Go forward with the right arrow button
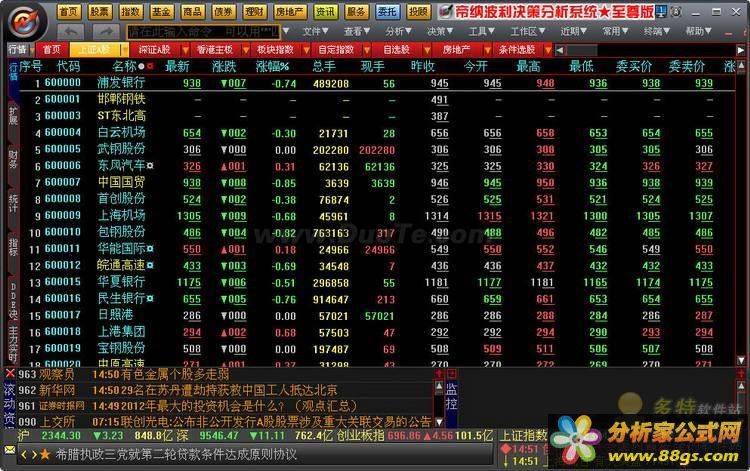The width and height of the screenshot is (750, 471). [x=106, y=32]
